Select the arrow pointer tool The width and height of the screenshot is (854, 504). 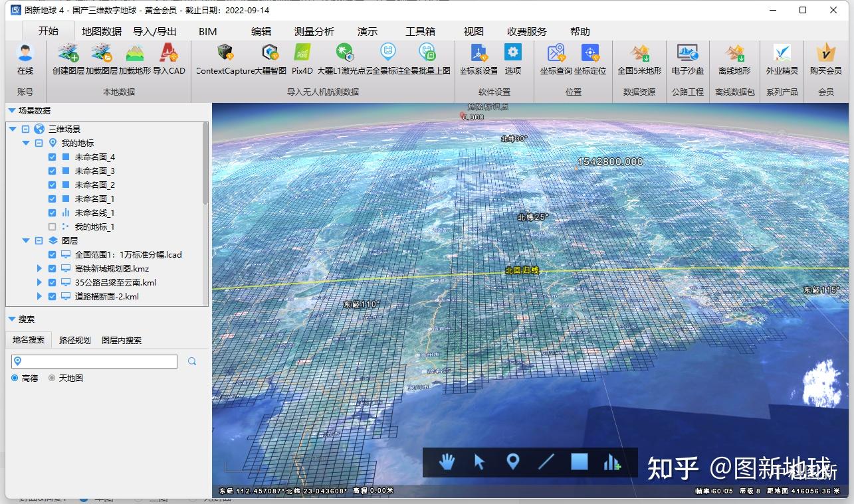coord(479,462)
